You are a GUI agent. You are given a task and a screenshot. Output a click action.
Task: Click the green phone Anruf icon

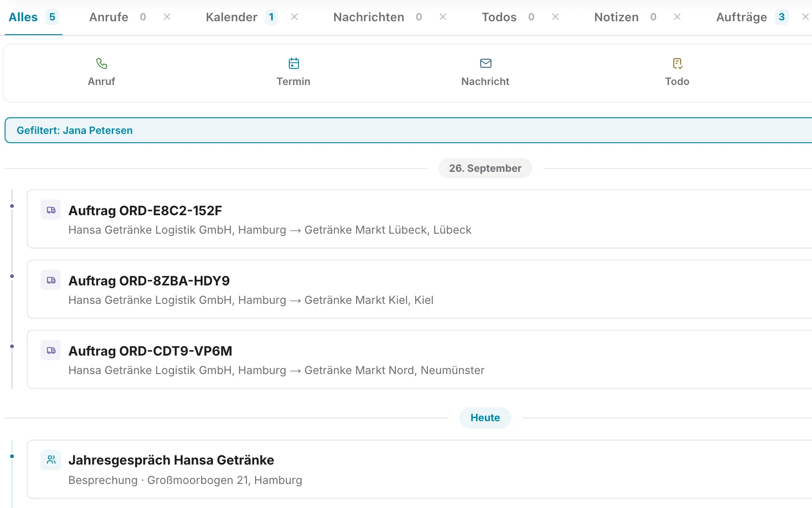pyautogui.click(x=101, y=63)
